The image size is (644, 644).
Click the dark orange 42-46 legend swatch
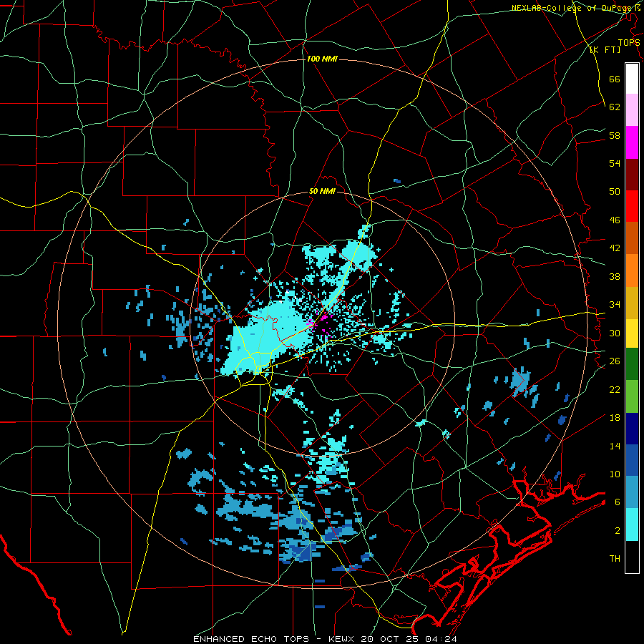(632, 238)
